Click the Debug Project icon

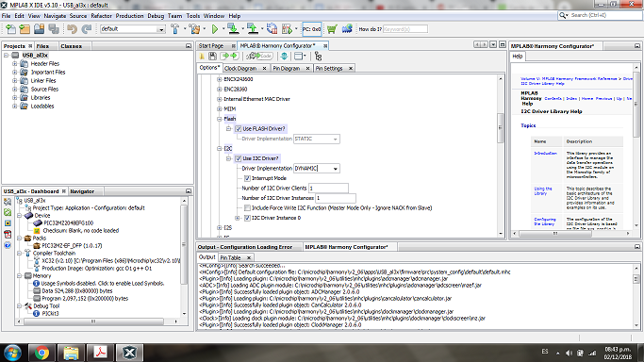click(x=287, y=28)
